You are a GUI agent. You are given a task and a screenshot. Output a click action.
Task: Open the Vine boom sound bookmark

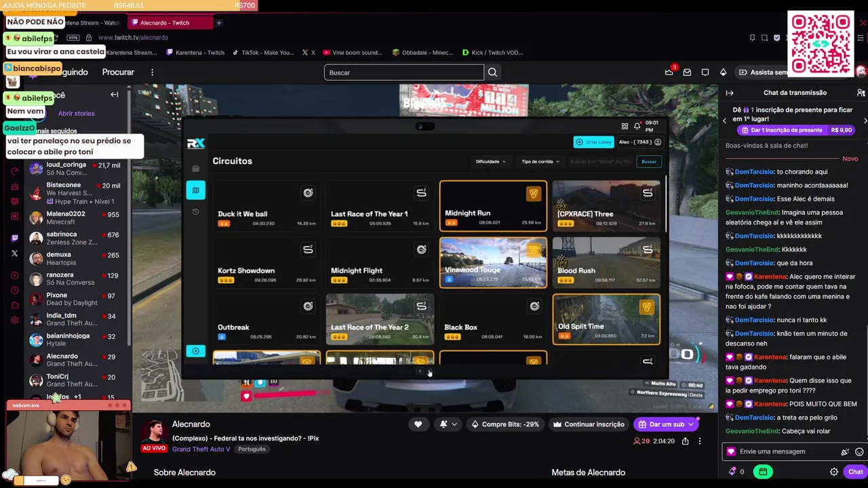tap(353, 52)
